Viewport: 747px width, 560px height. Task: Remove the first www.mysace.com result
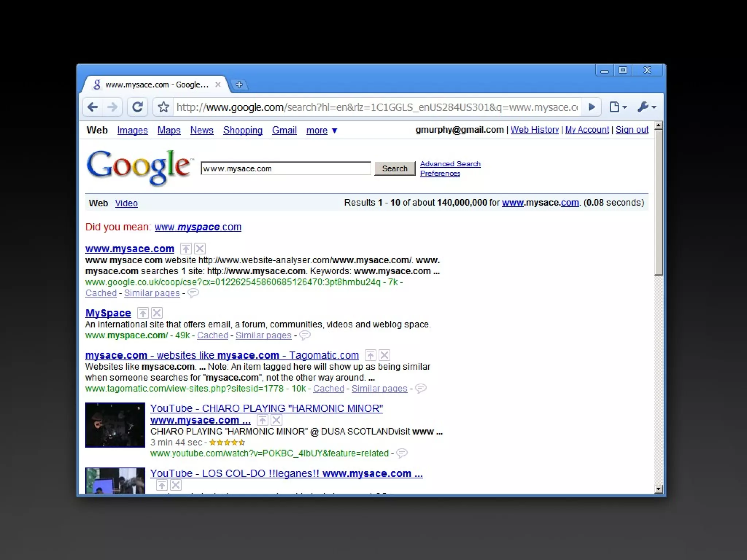[200, 249]
